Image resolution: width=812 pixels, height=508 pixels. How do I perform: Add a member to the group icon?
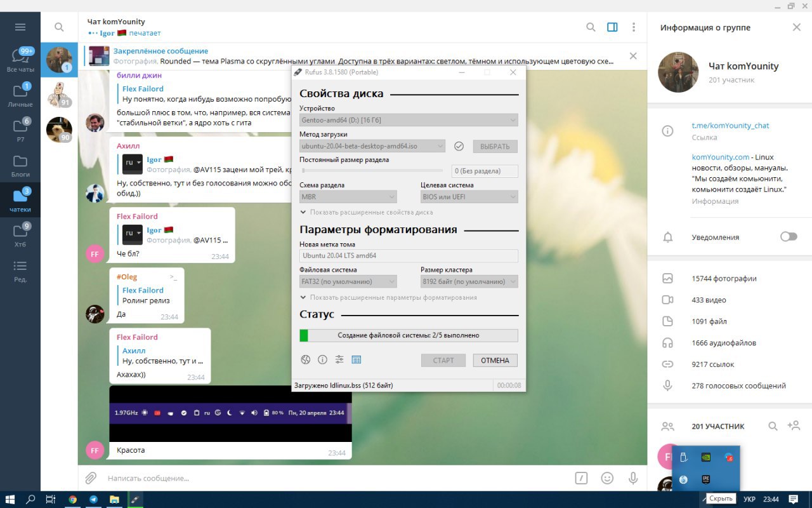794,426
